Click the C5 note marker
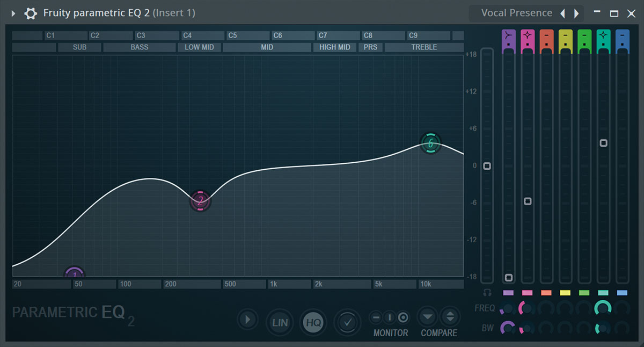 tap(247, 35)
